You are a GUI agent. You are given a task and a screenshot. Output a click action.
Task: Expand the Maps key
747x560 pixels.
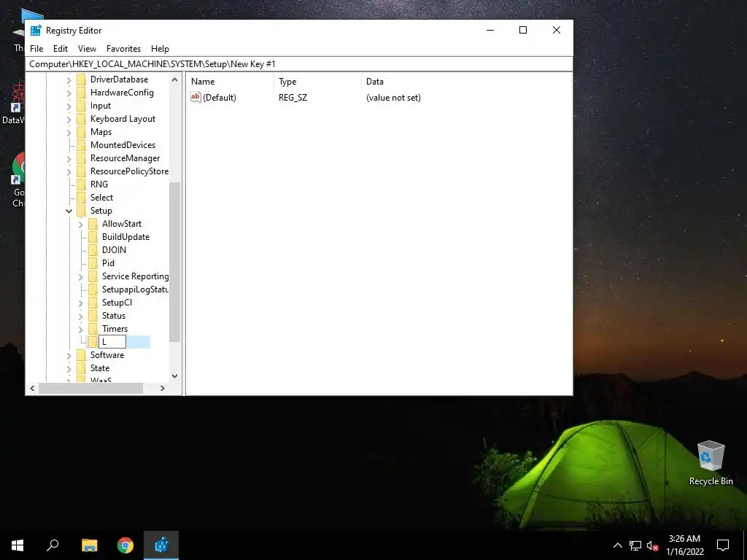coord(69,133)
